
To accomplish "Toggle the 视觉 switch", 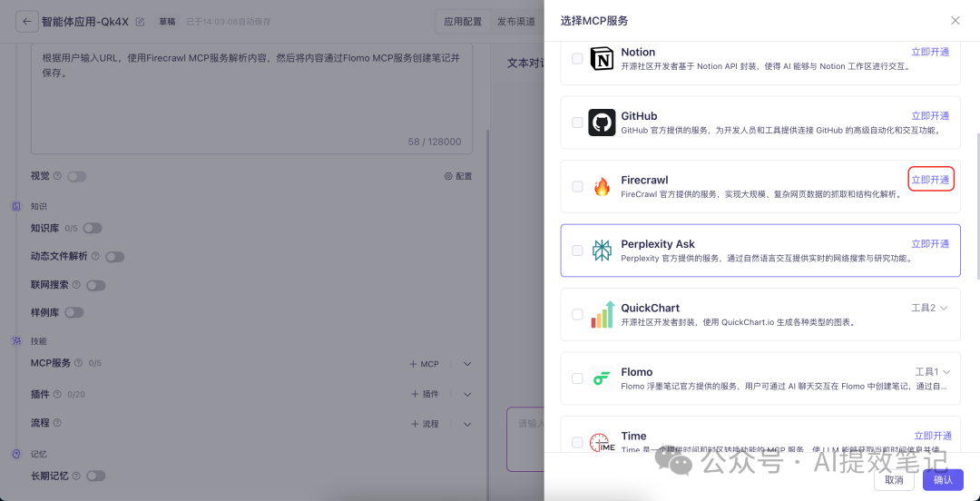I will pyautogui.click(x=77, y=176).
